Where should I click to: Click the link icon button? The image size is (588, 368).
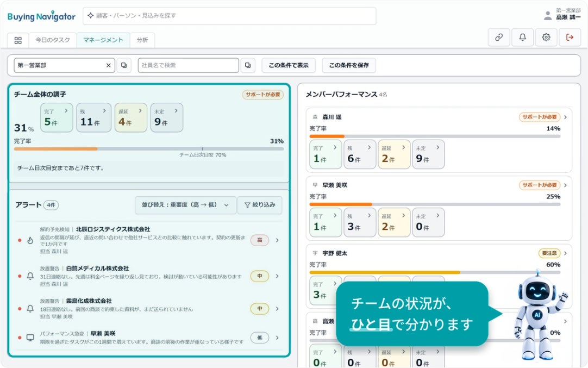point(499,37)
